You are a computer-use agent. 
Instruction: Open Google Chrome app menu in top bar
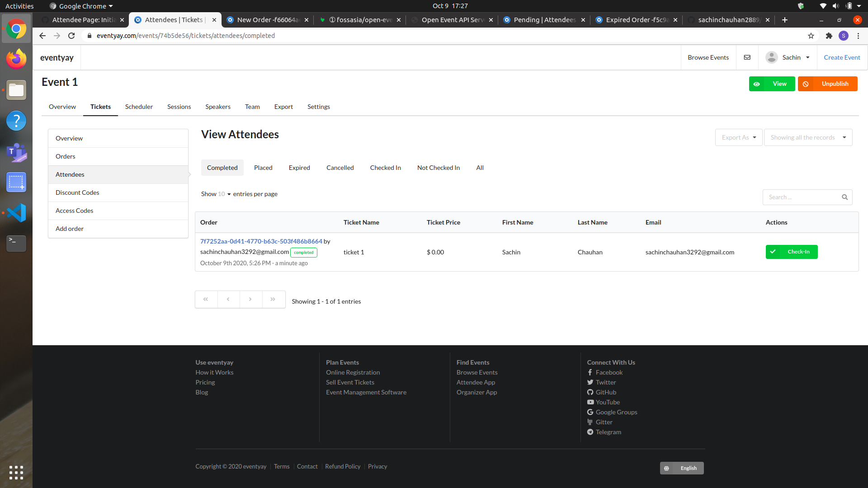[x=81, y=6]
